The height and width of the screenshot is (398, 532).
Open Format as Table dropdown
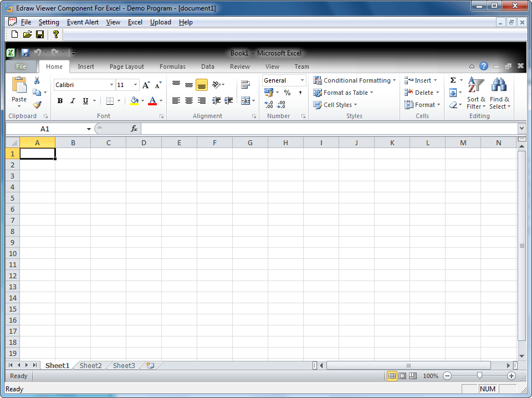(343, 93)
